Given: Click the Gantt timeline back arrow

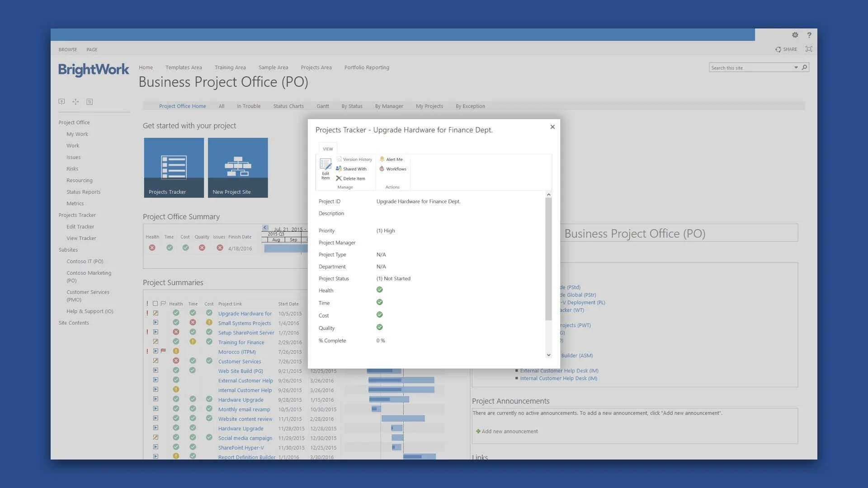Looking at the screenshot, I should [265, 228].
